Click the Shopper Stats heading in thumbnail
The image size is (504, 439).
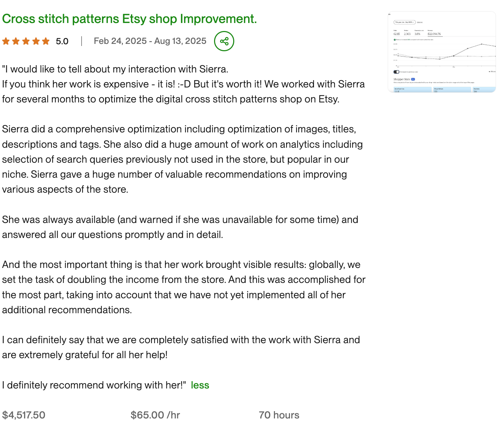(402, 79)
